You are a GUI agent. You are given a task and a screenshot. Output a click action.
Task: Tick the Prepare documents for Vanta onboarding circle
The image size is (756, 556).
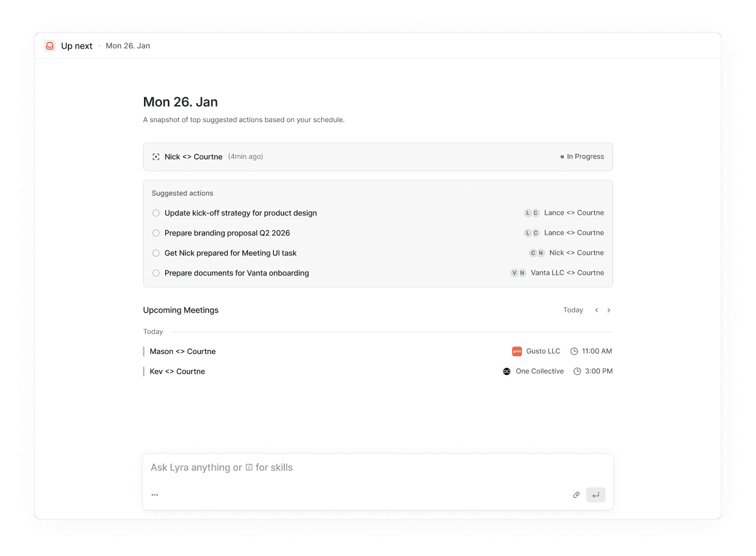coord(156,273)
